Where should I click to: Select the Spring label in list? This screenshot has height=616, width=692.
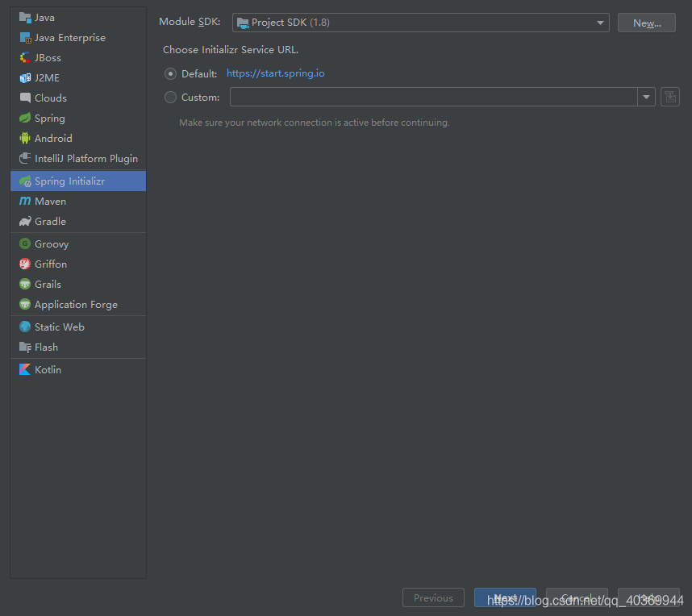[x=50, y=119]
